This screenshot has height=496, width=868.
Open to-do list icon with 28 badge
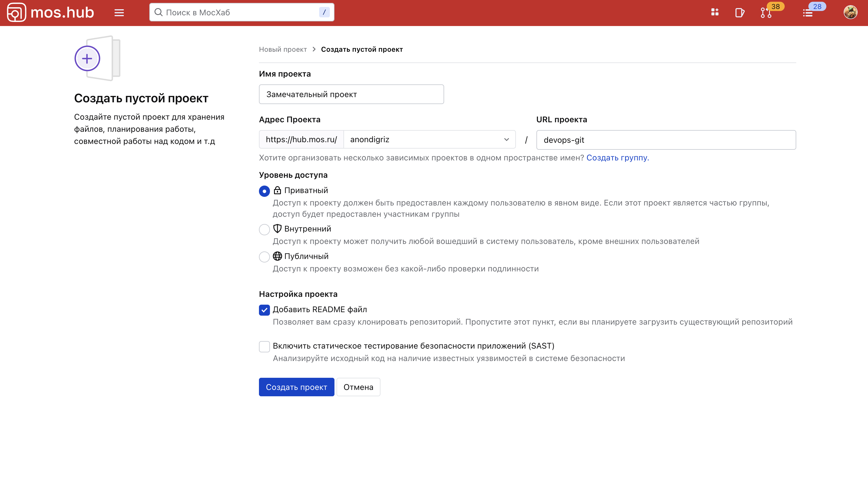tap(808, 13)
